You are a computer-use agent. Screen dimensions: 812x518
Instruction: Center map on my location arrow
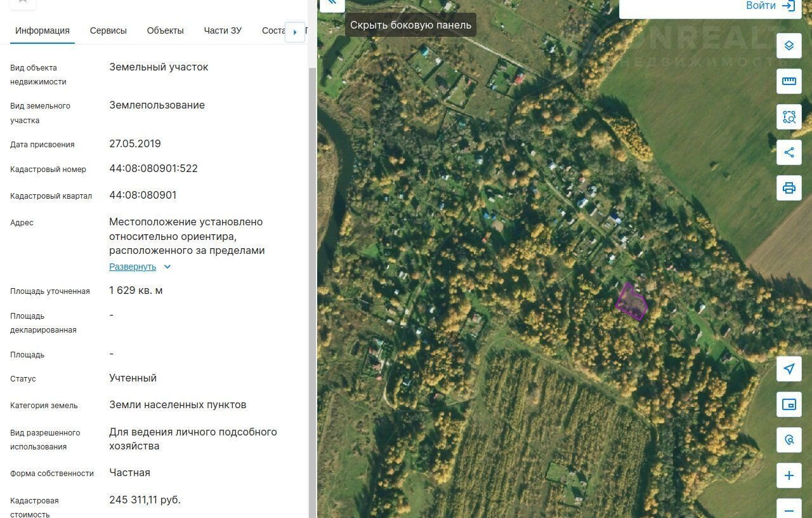(x=789, y=369)
